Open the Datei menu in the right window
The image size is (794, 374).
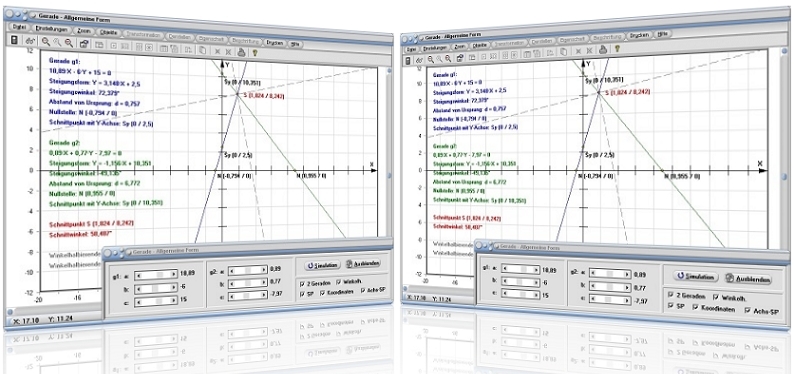click(411, 49)
